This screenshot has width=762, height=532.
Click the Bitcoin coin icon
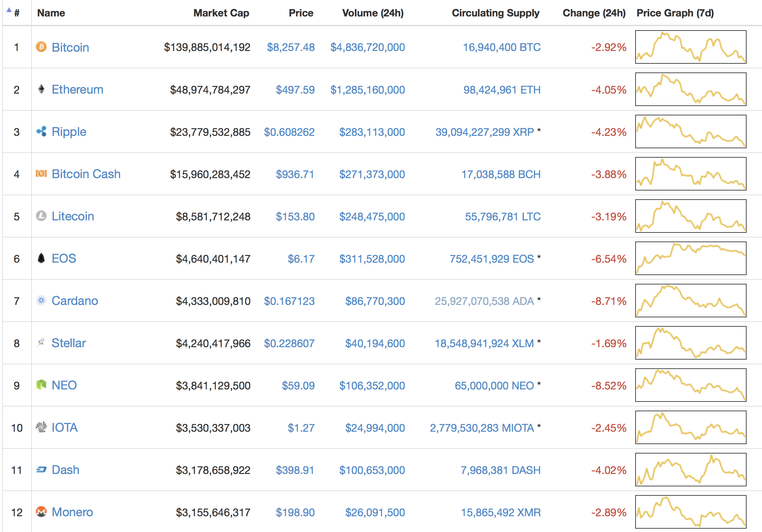click(41, 47)
